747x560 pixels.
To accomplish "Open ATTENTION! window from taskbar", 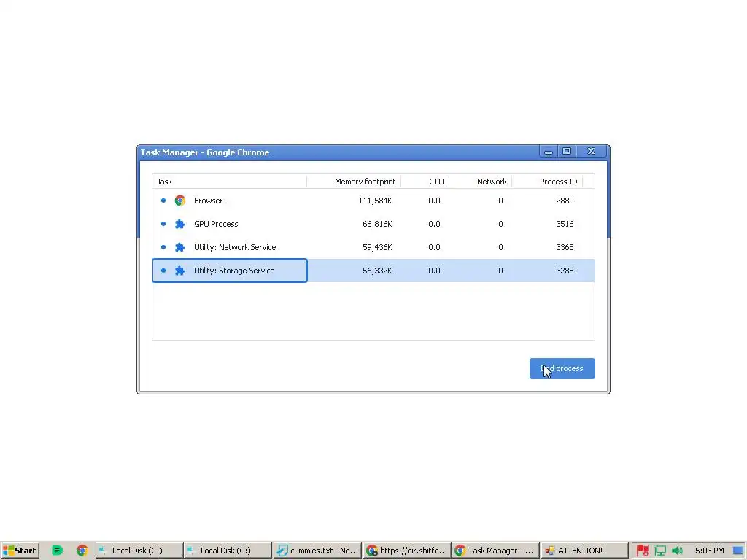I will click(584, 551).
